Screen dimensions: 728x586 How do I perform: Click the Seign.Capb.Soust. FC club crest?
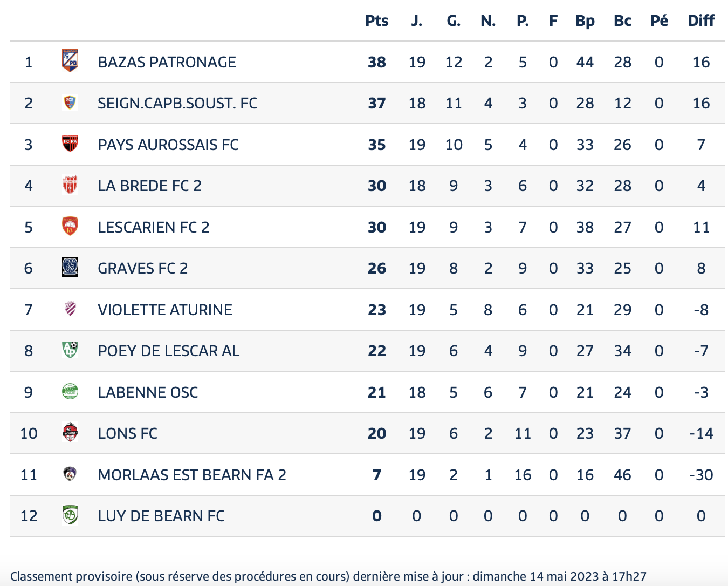(x=70, y=102)
